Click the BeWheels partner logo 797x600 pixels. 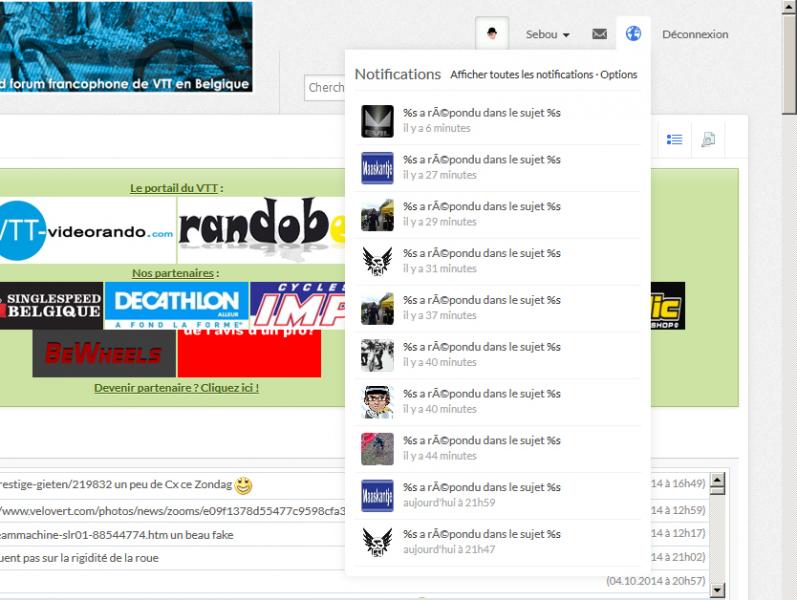pos(104,353)
